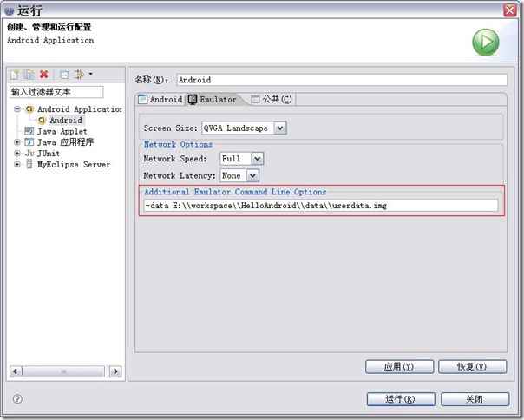Click the MyEclipse Server icon

(x=29, y=164)
